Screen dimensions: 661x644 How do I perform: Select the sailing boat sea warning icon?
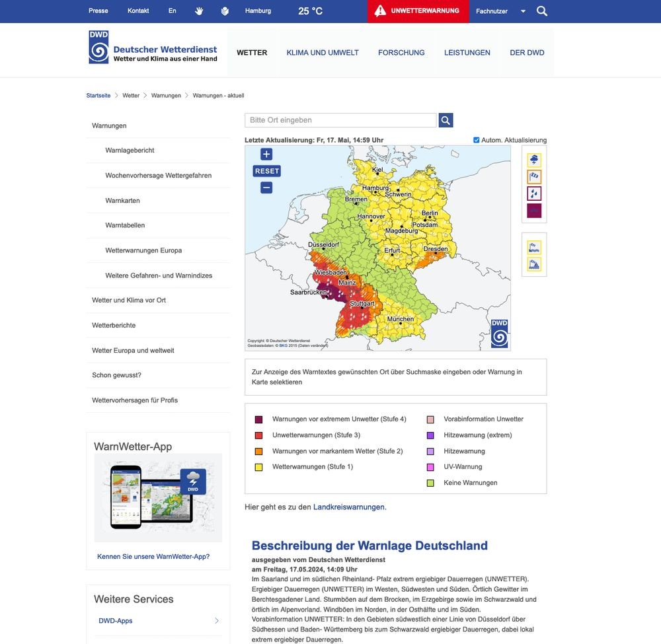pyautogui.click(x=534, y=264)
